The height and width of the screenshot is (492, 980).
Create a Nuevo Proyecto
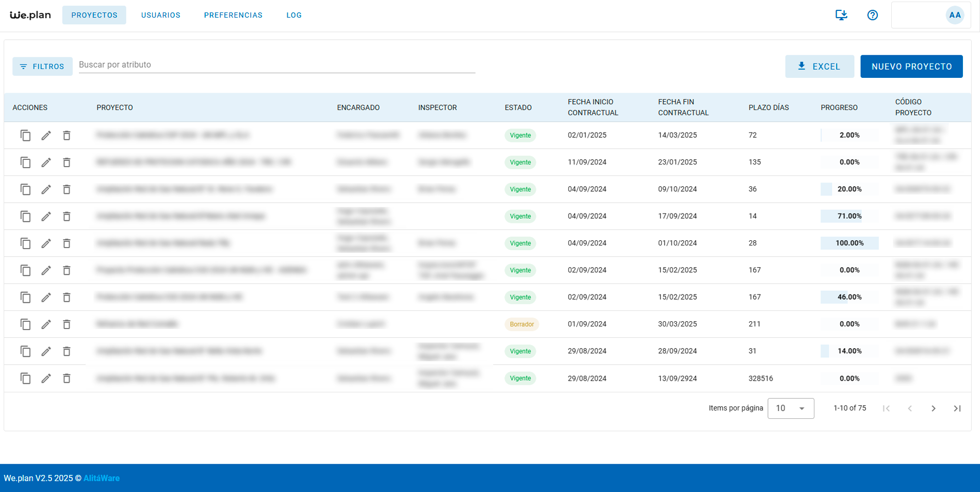point(911,67)
